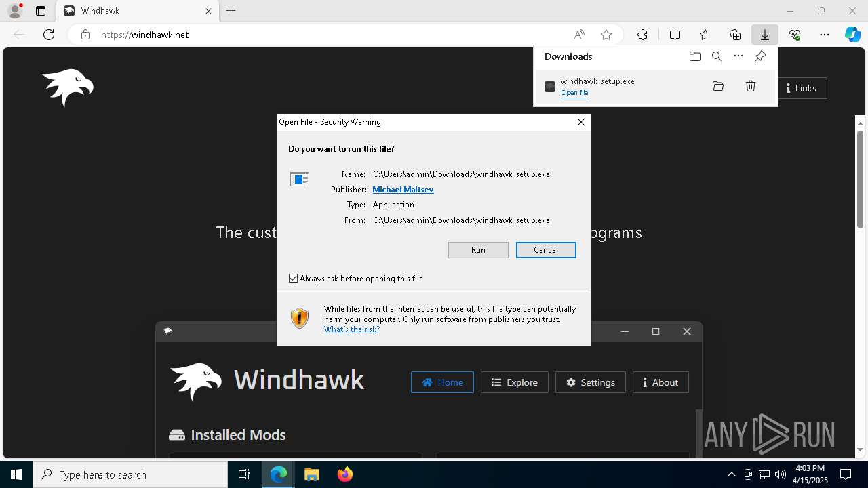The height and width of the screenshot is (488, 868).
Task: Click the Run button
Action: click(478, 250)
